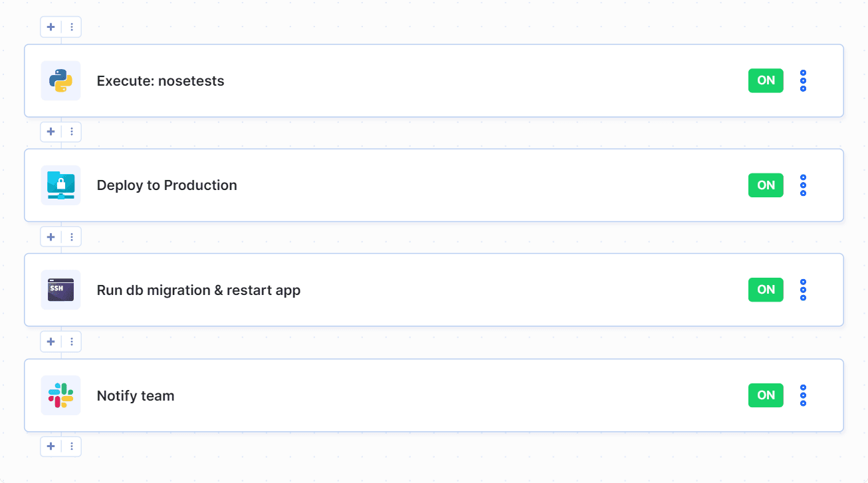The image size is (868, 483).
Task: Click the vertical dots next to Run db migration
Action: click(x=803, y=290)
